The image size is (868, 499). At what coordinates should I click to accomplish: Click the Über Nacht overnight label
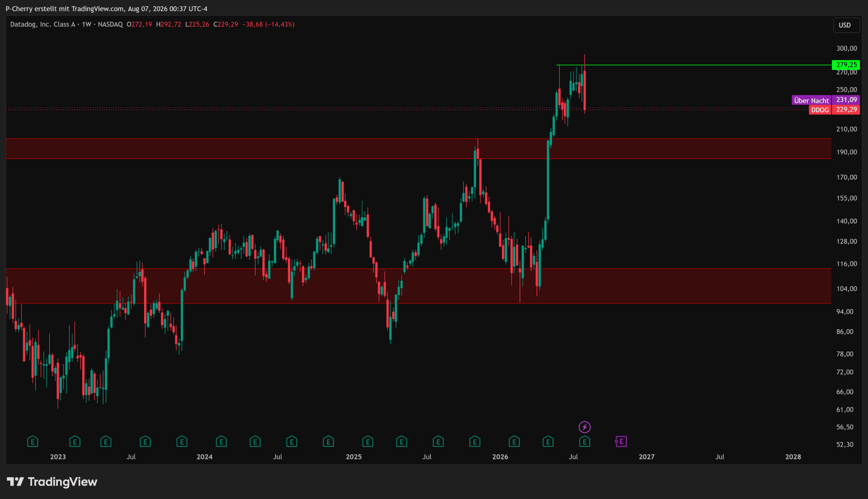point(811,100)
